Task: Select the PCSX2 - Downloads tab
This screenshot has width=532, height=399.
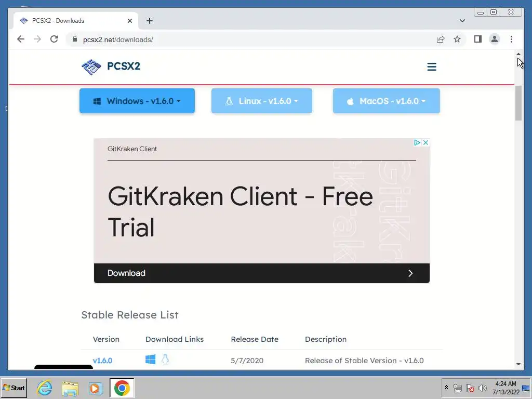Action: coord(76,21)
